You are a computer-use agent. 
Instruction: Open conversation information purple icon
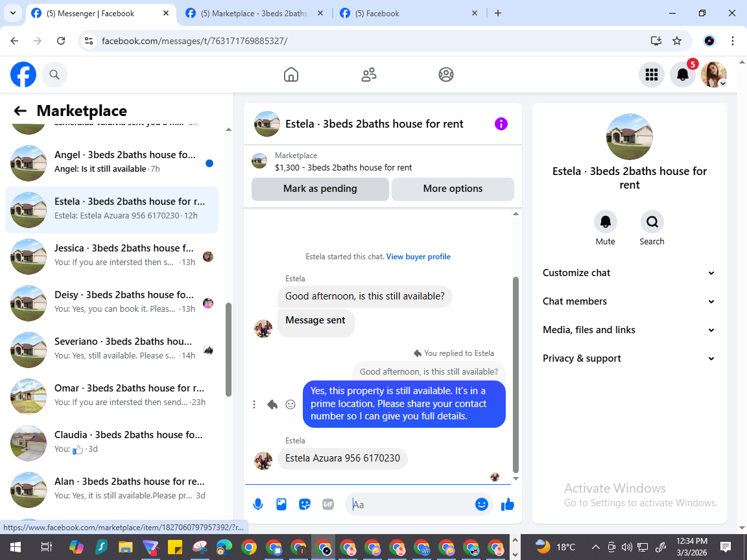(x=501, y=124)
